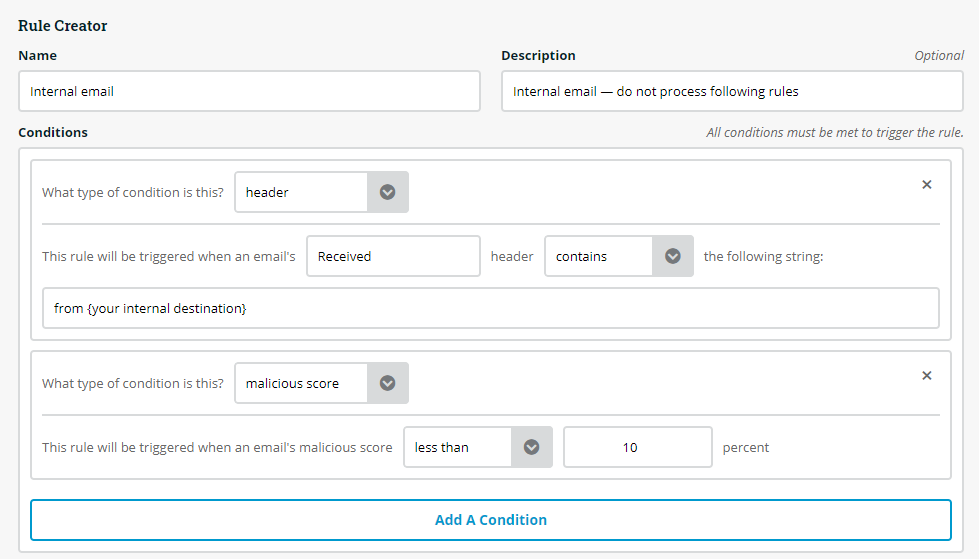The image size is (979, 559).
Task: Click the 'Optional' hint above Description
Action: 939,56
